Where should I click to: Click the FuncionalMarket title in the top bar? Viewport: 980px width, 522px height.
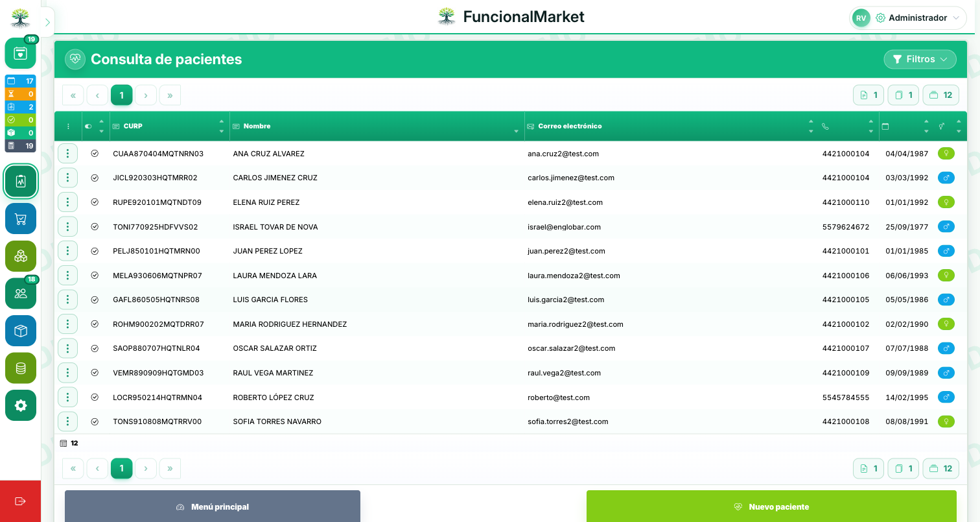coord(524,17)
